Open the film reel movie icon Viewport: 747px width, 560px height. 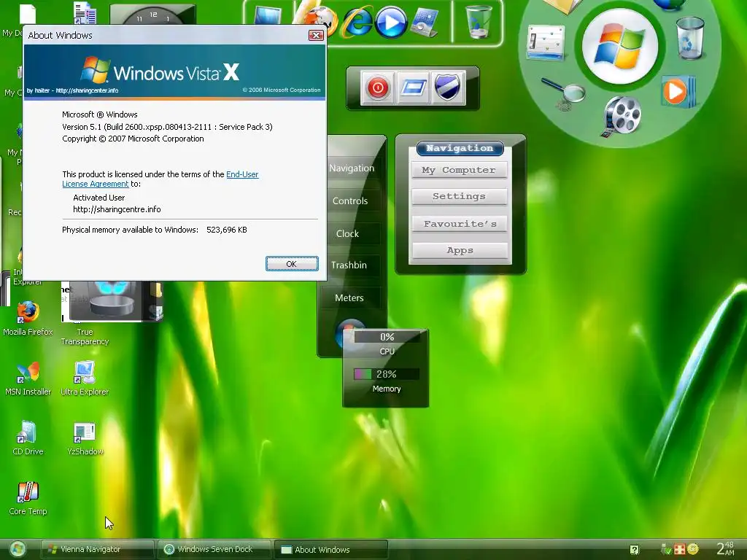click(621, 116)
